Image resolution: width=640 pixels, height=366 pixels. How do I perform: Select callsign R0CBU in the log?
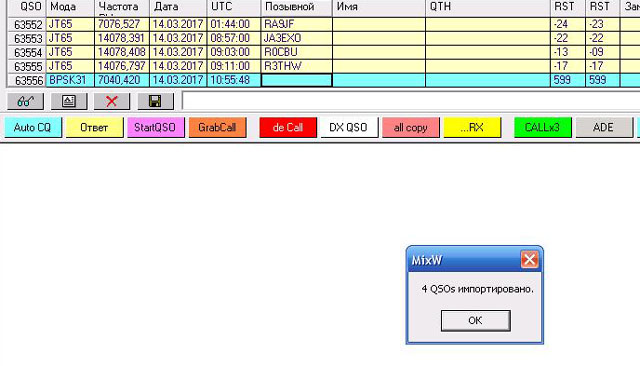[x=297, y=52]
